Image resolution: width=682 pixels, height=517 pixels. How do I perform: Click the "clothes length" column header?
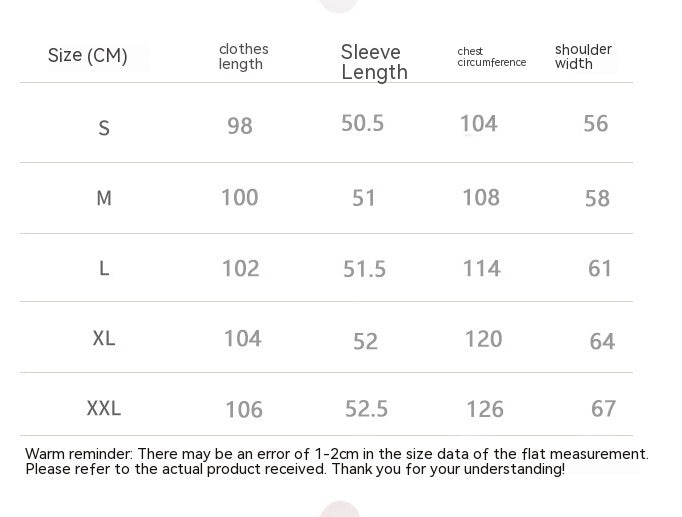[243, 57]
